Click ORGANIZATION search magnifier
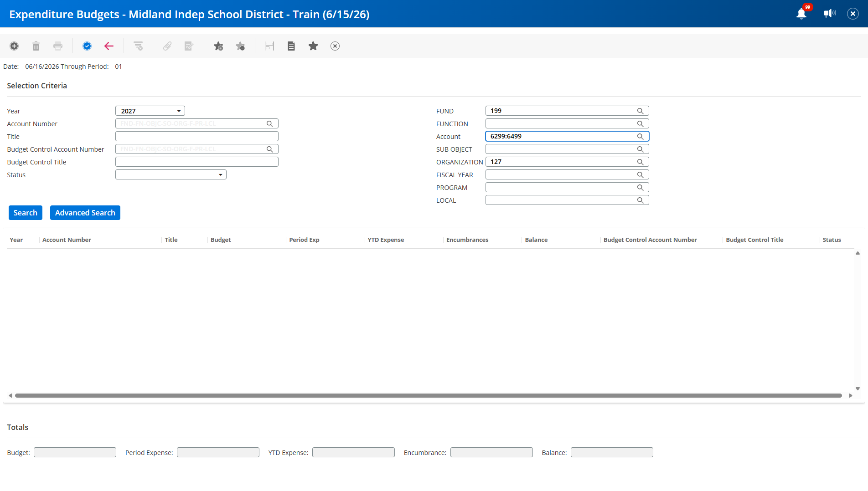This screenshot has width=868, height=491. (641, 162)
